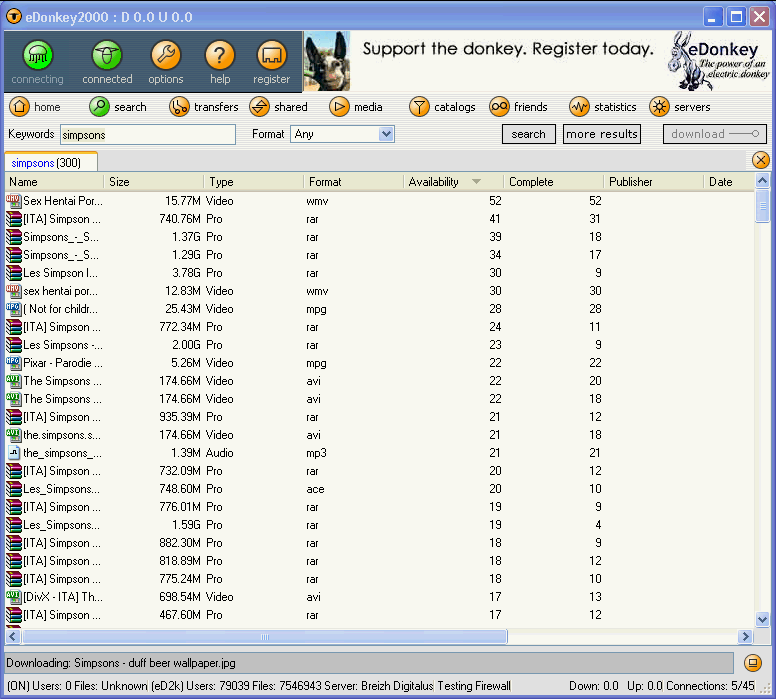Image resolution: width=776 pixels, height=699 pixels.
Task: Click the connecting jellyfish icon
Action: pyautogui.click(x=38, y=55)
